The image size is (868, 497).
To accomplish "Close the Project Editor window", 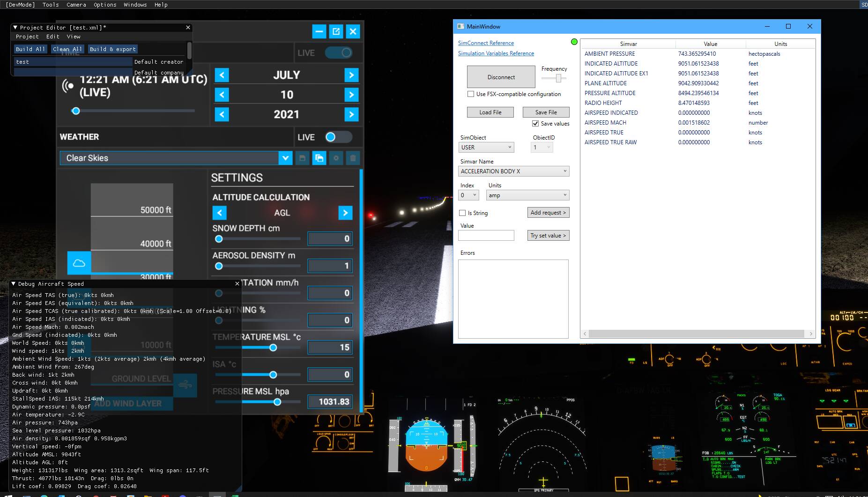I will [188, 28].
